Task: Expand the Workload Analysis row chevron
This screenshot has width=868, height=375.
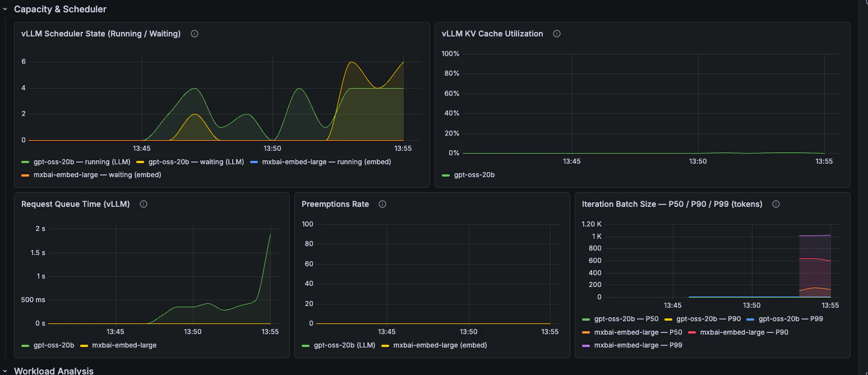Action: pos(5,371)
